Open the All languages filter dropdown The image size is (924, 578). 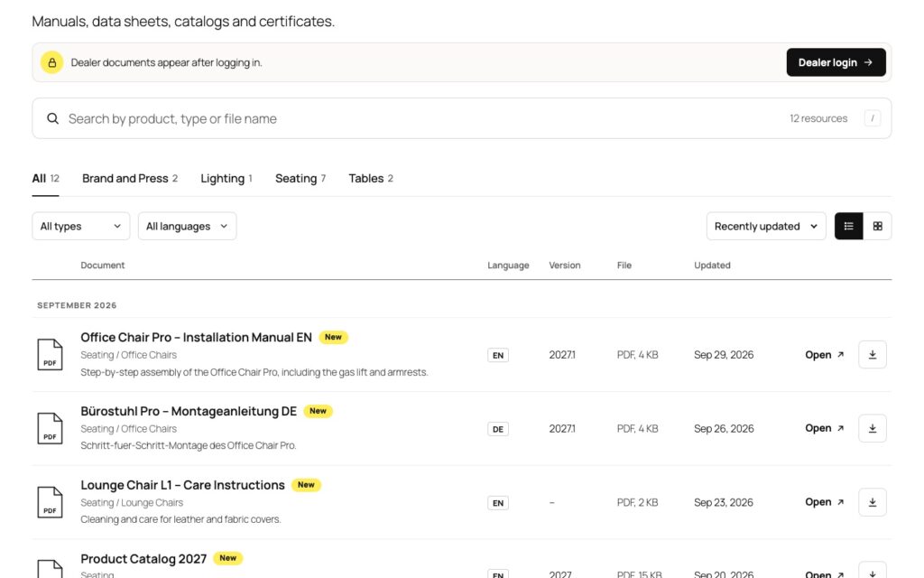tap(187, 226)
